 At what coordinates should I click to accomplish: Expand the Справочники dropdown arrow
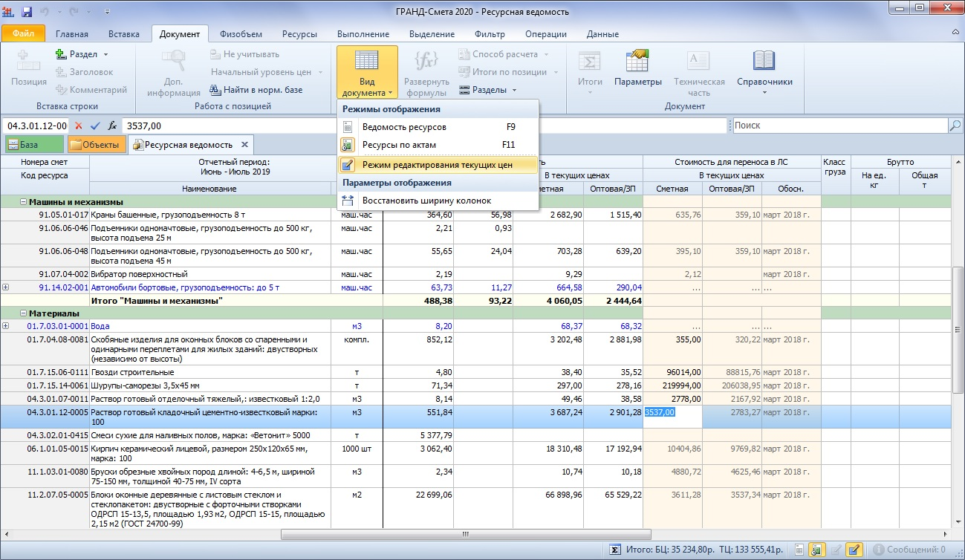pos(764,93)
